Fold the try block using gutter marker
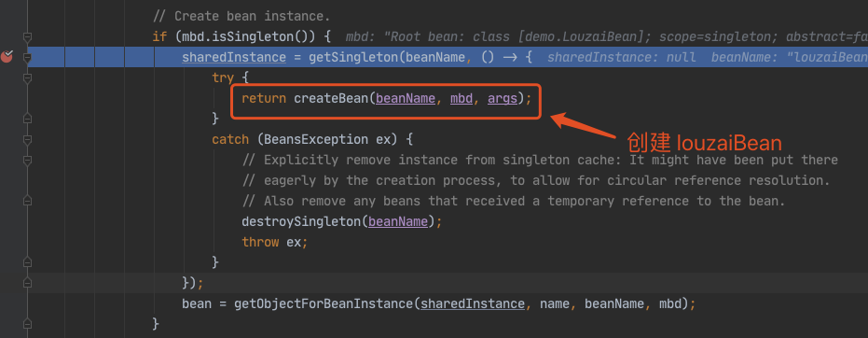 pos(27,78)
